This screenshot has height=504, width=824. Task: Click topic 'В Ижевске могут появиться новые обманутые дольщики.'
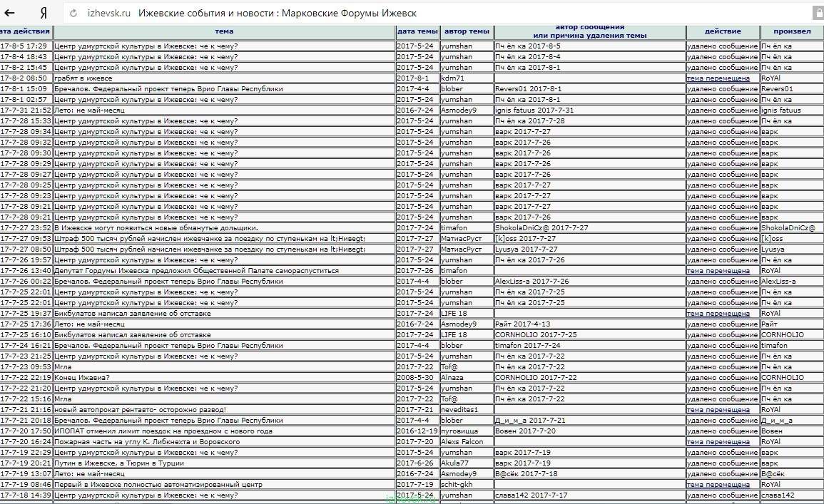tap(156, 228)
